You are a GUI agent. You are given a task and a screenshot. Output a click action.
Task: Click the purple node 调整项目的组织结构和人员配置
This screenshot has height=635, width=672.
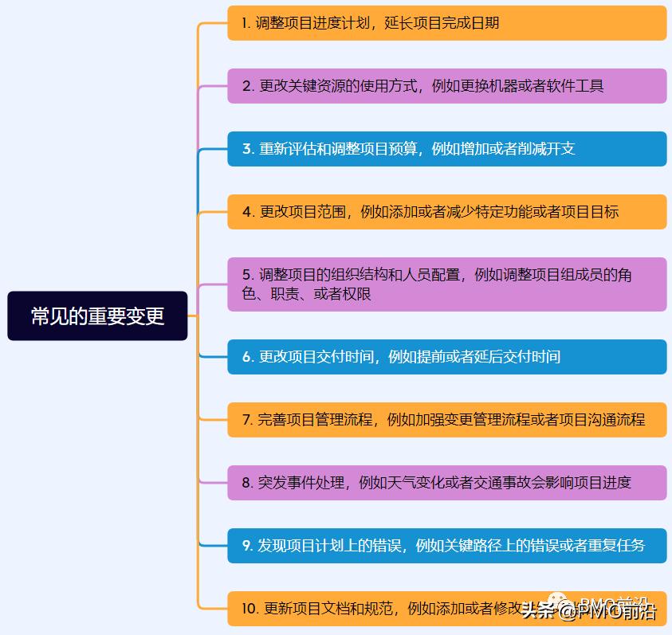click(445, 284)
